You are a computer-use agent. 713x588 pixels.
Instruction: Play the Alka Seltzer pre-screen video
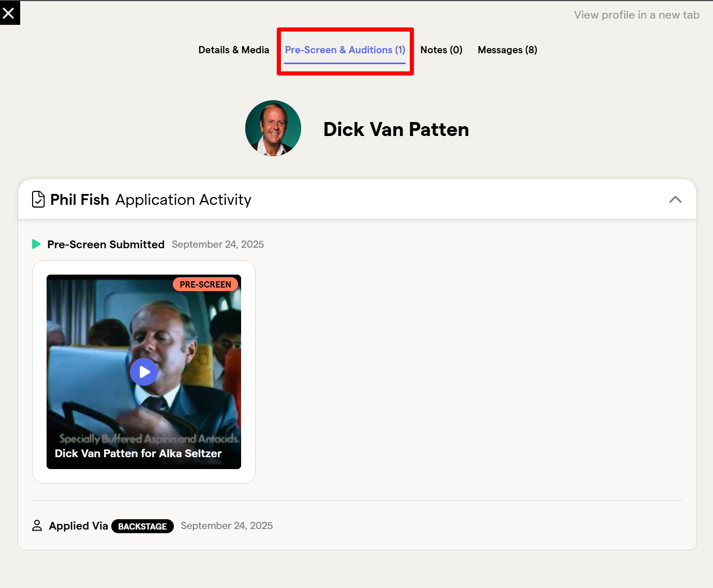pyautogui.click(x=144, y=372)
